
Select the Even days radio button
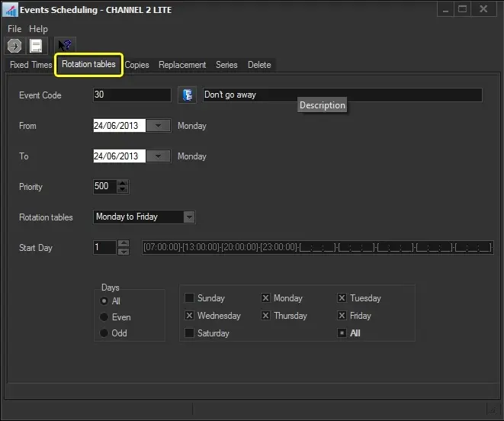coord(104,317)
